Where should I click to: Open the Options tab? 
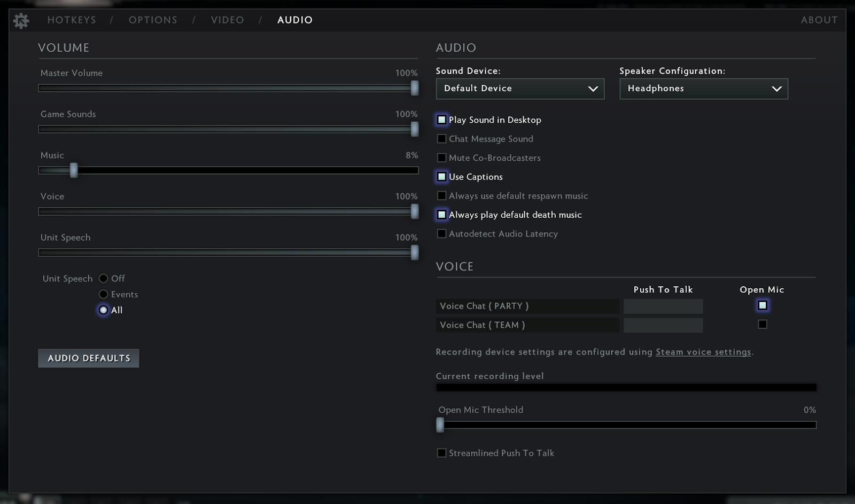click(x=153, y=20)
